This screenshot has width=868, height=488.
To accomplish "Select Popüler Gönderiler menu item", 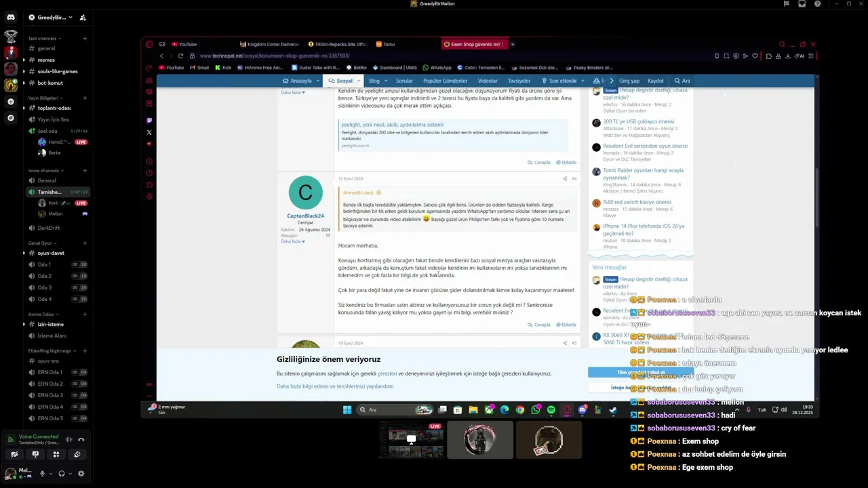I will point(445,81).
